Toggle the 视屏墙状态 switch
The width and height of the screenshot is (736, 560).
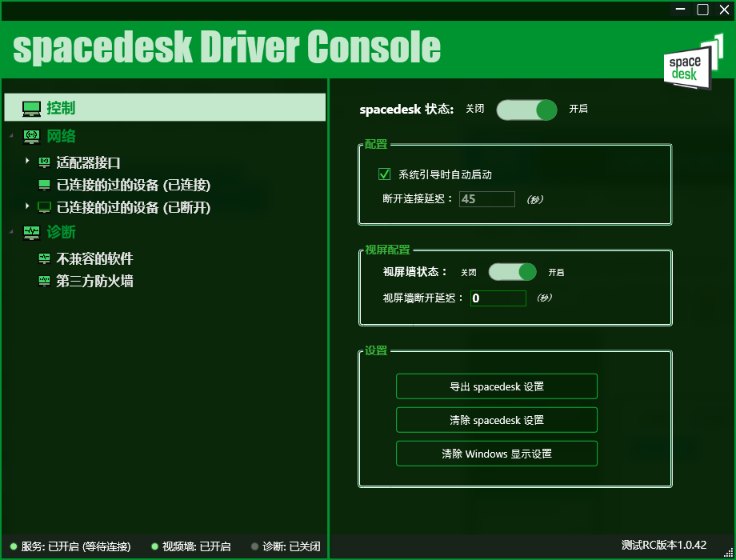513,272
